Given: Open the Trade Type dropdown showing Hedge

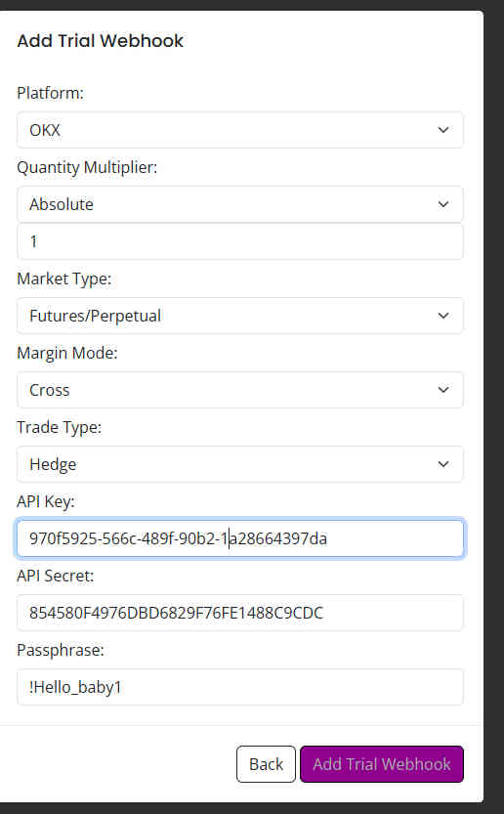Looking at the screenshot, I should click(240, 464).
